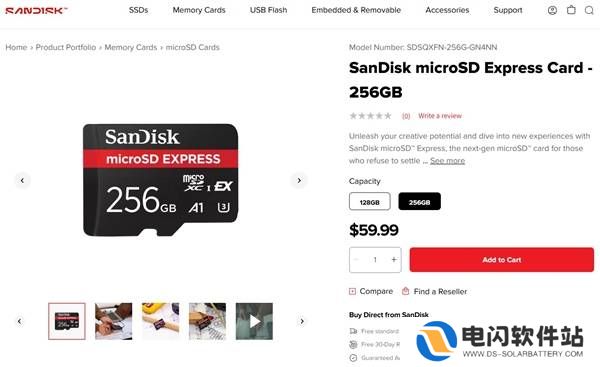Click the search magnifier icon
Viewport: 600px width, 367px height.
(589, 10)
